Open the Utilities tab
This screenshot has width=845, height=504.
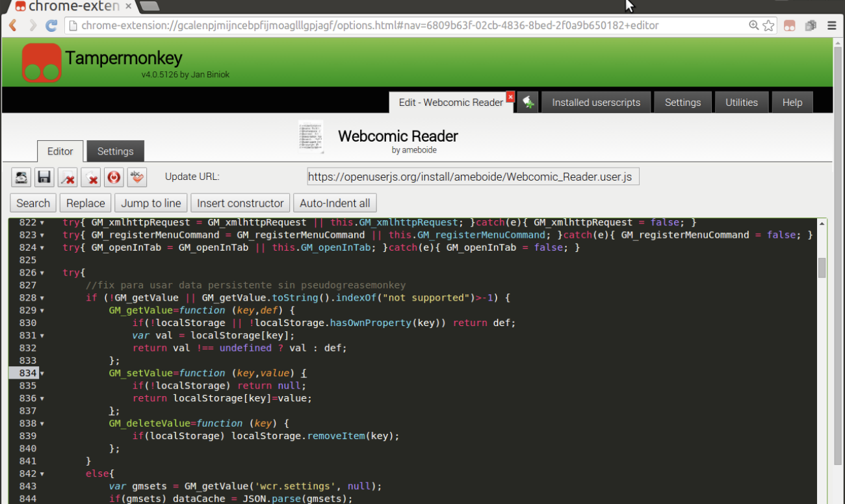point(742,102)
